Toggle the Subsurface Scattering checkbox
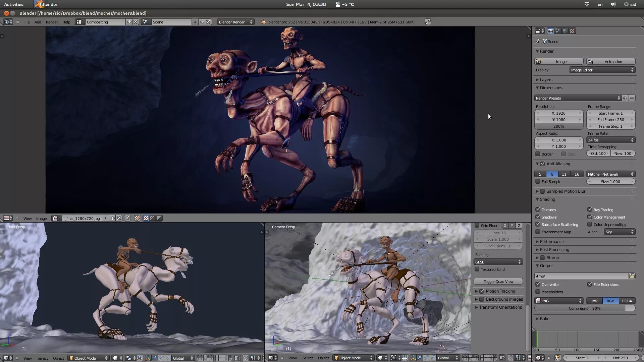 pos(538,224)
